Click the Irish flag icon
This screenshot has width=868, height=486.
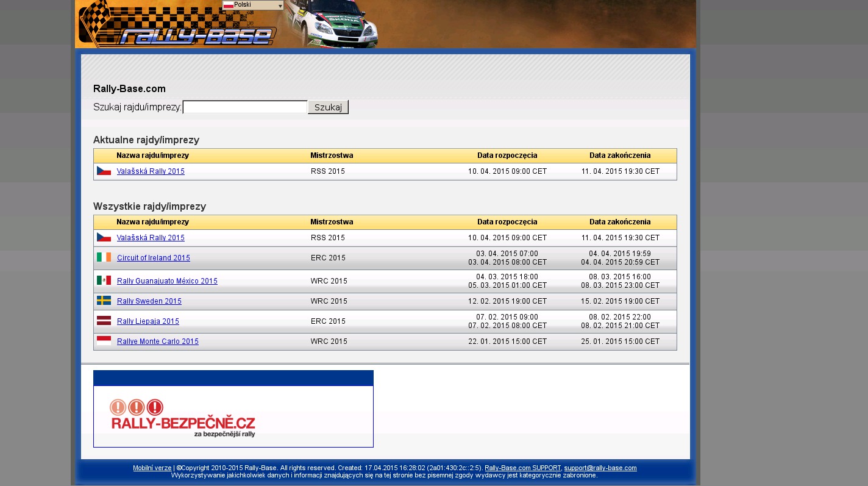(x=104, y=257)
